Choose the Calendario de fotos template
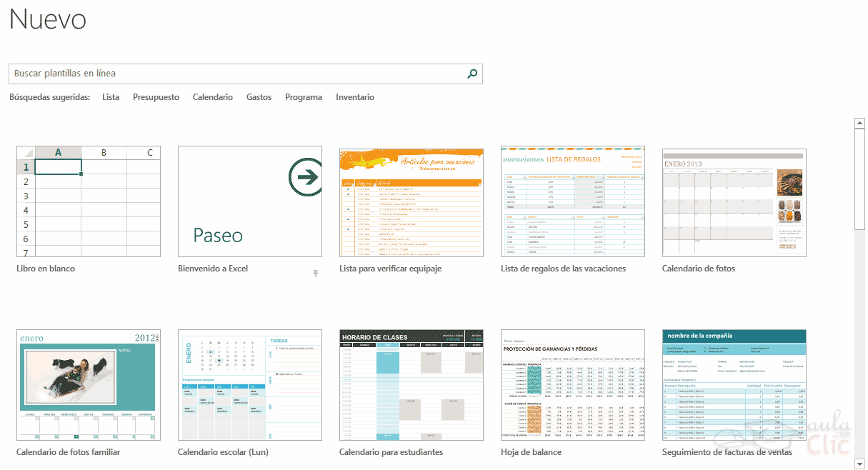 click(x=734, y=202)
